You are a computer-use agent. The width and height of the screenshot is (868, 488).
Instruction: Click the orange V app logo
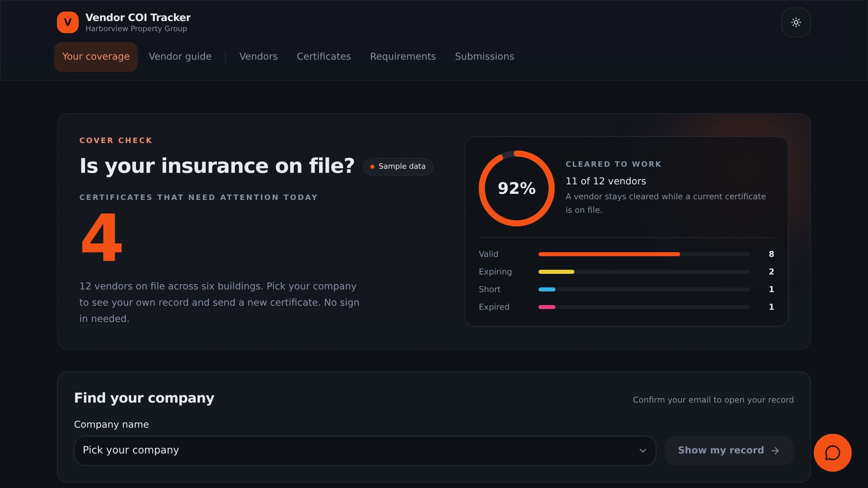click(x=68, y=22)
